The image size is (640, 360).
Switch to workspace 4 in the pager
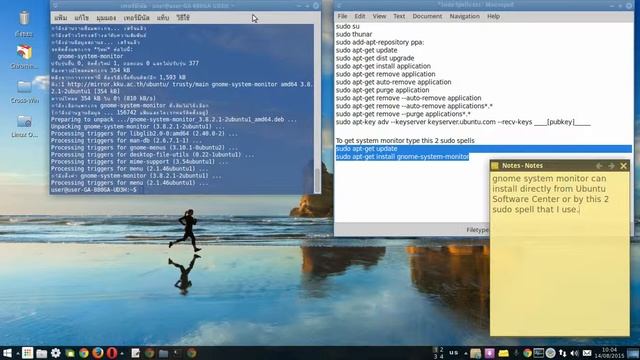point(442,356)
